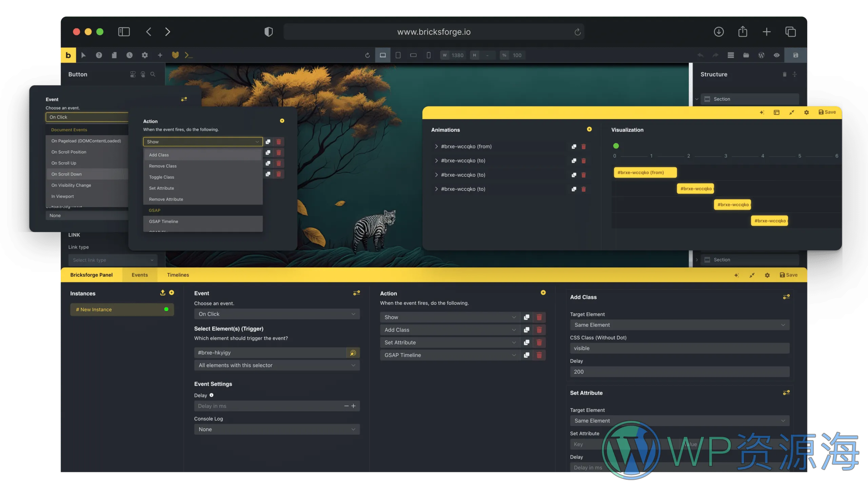Toggle preview eye icon in top toolbar
The height and width of the screenshot is (488, 868).
coord(776,55)
